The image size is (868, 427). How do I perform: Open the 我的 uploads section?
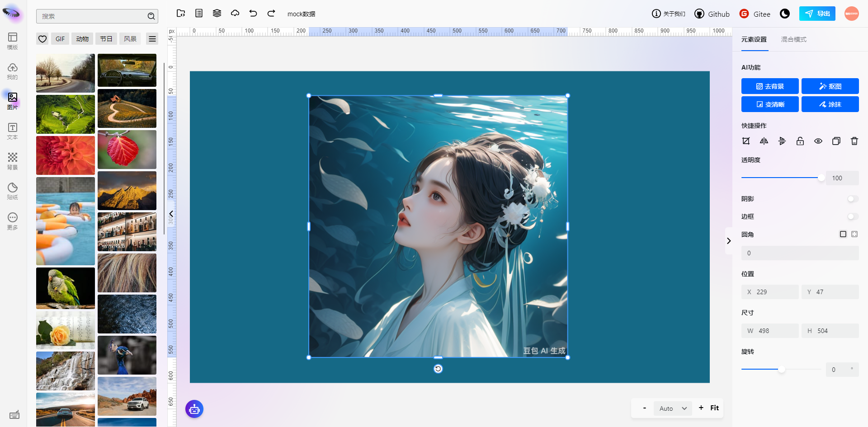point(13,71)
